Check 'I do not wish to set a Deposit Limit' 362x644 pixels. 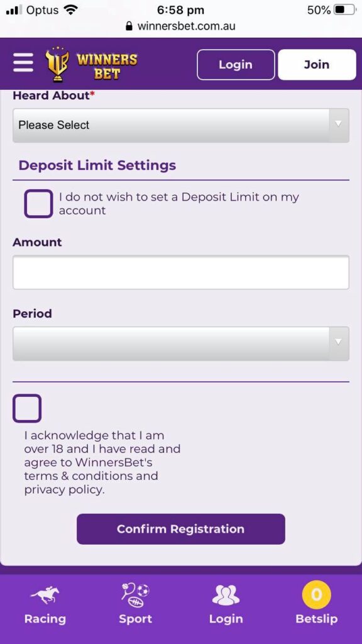click(x=38, y=203)
